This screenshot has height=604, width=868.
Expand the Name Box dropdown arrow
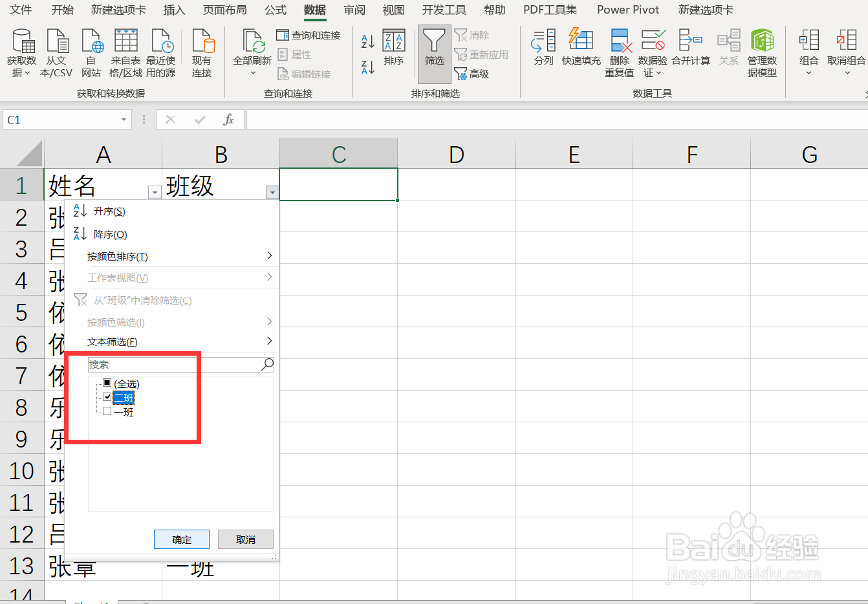pos(124,120)
